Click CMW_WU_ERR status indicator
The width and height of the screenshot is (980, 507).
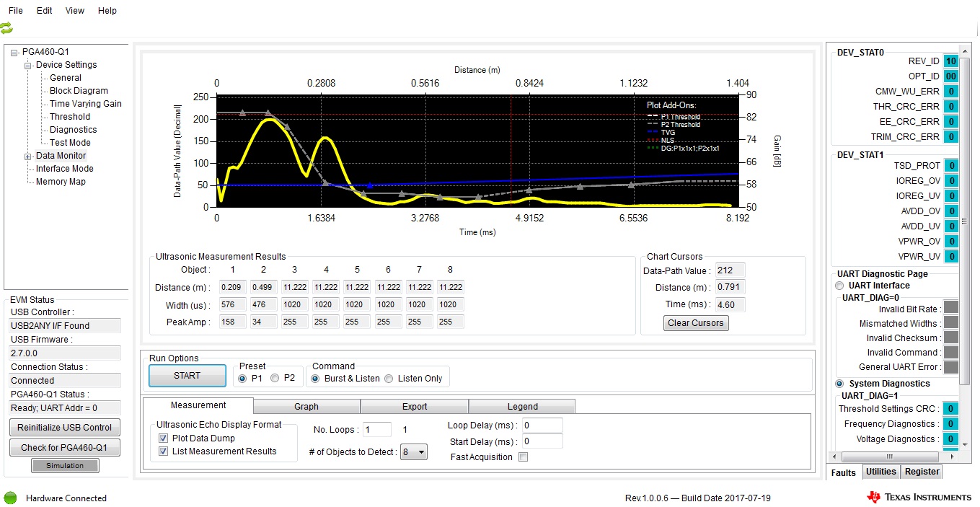pos(951,92)
